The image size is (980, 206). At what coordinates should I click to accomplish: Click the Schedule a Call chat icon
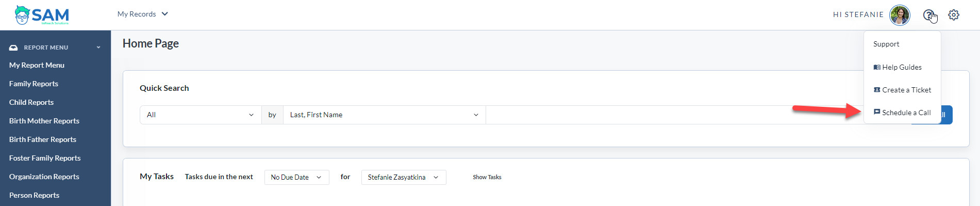877,112
